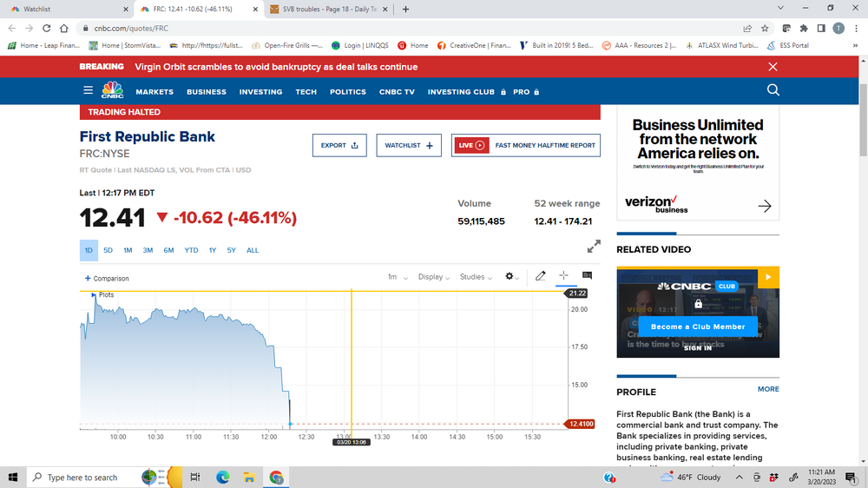Open the CNBC hamburger menu
This screenshot has height=488, width=868.
(x=88, y=90)
